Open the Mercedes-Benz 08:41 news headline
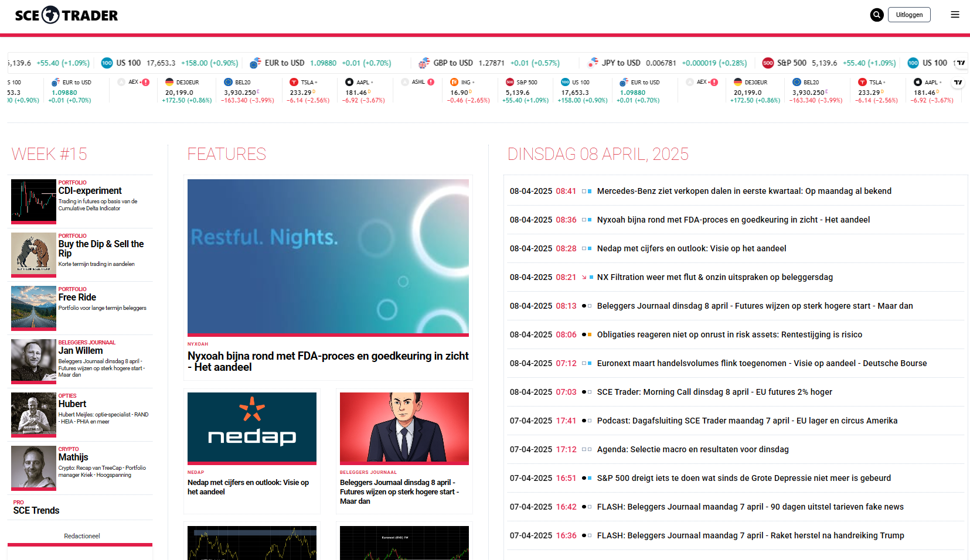Image resolution: width=970 pixels, height=560 pixels. 744,191
